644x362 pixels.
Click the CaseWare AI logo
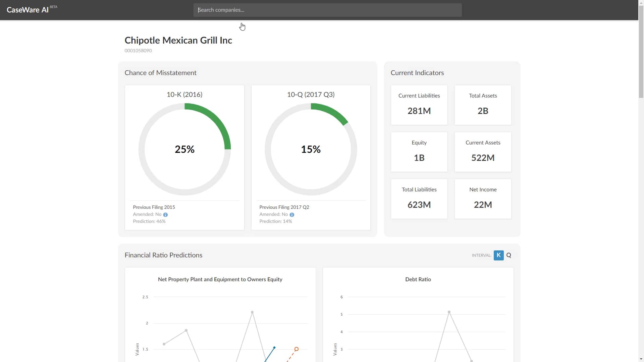(28, 10)
